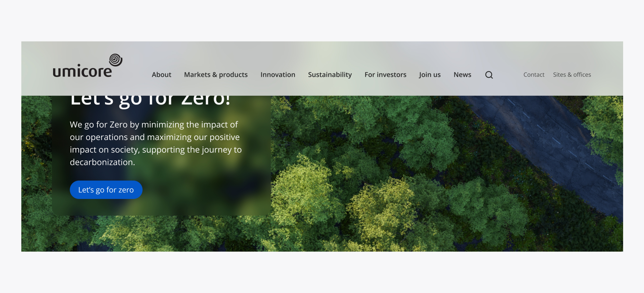Screen dimensions: 644x293
Task: Open the Markets & products menu
Action: [216, 75]
